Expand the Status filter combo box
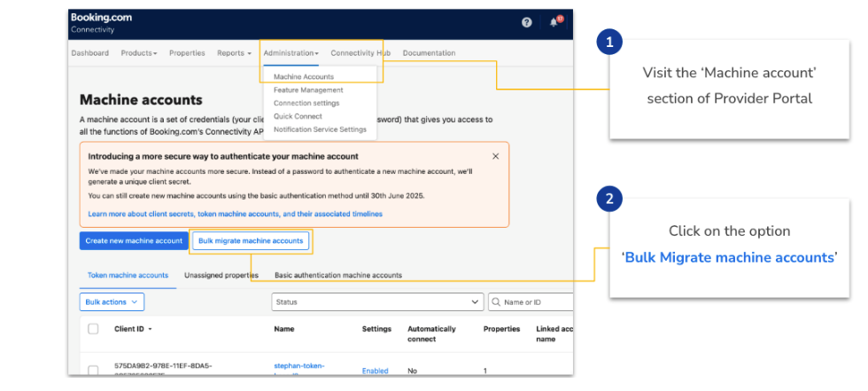Viewport: 868px width, 391px height. tap(377, 302)
